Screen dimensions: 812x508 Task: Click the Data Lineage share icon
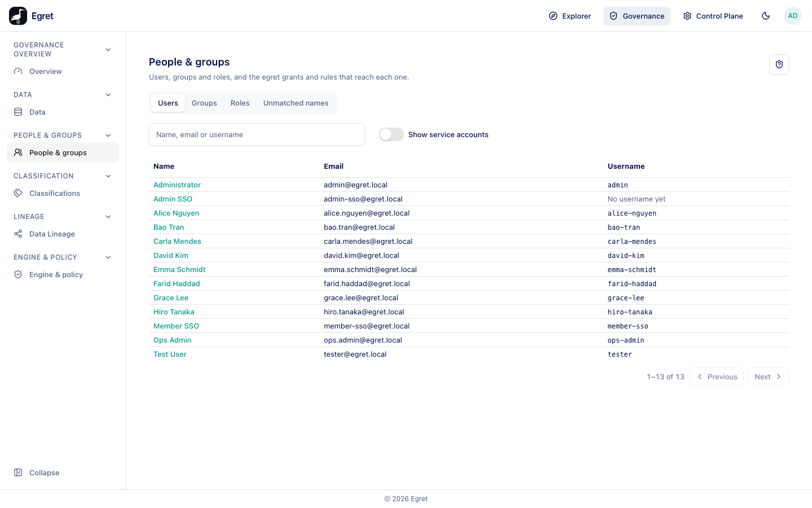[18, 234]
